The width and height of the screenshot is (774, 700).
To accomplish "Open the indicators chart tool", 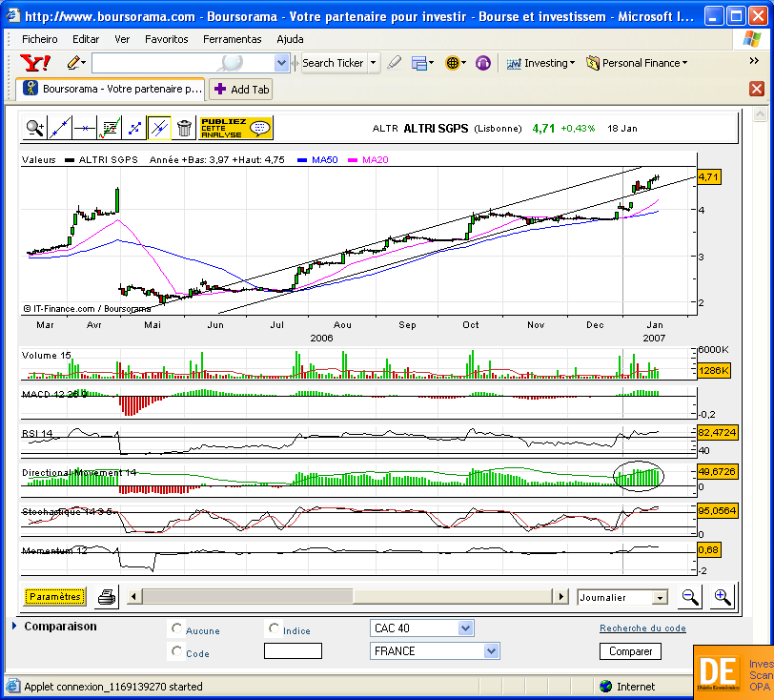I will click(110, 129).
